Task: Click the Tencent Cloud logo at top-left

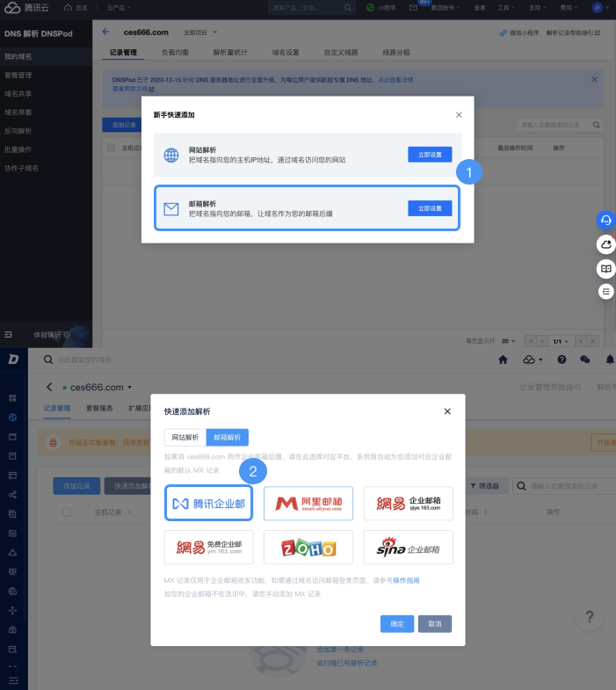Action: [26, 8]
